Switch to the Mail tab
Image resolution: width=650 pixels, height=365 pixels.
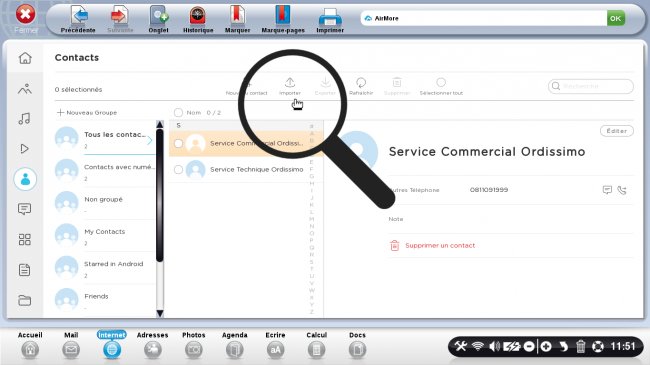pyautogui.click(x=71, y=345)
